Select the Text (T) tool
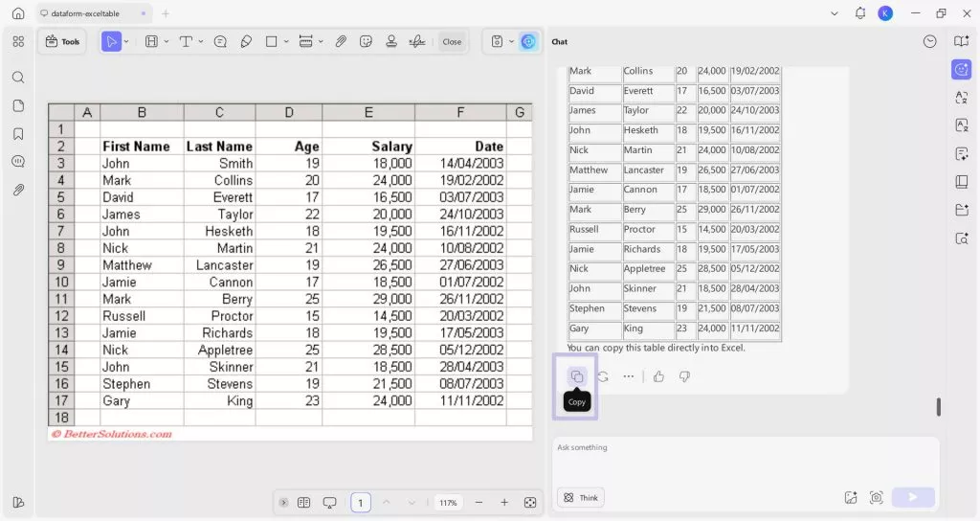This screenshot has height=521, width=980. click(x=186, y=42)
